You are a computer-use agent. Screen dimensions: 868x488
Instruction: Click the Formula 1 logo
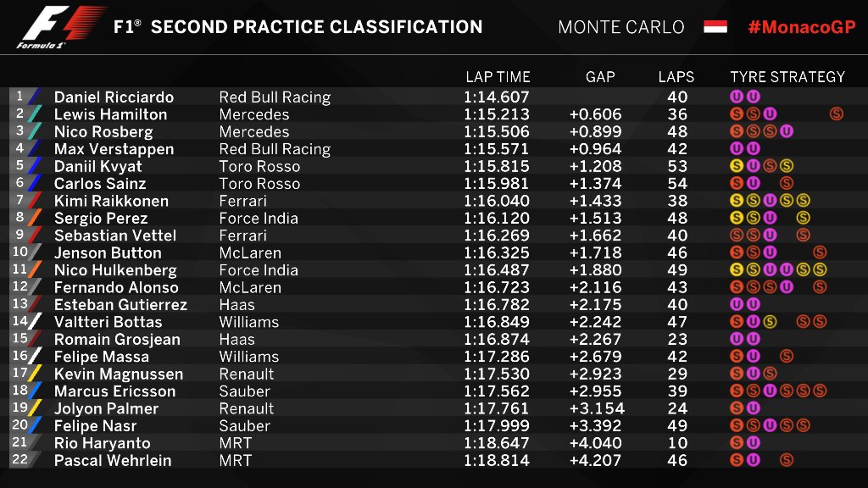[x=61, y=26]
